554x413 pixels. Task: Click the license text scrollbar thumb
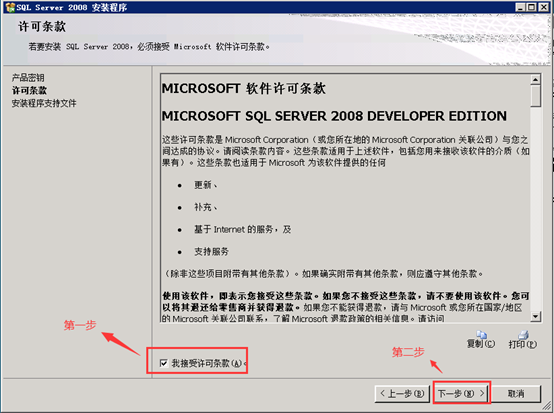coord(536,96)
